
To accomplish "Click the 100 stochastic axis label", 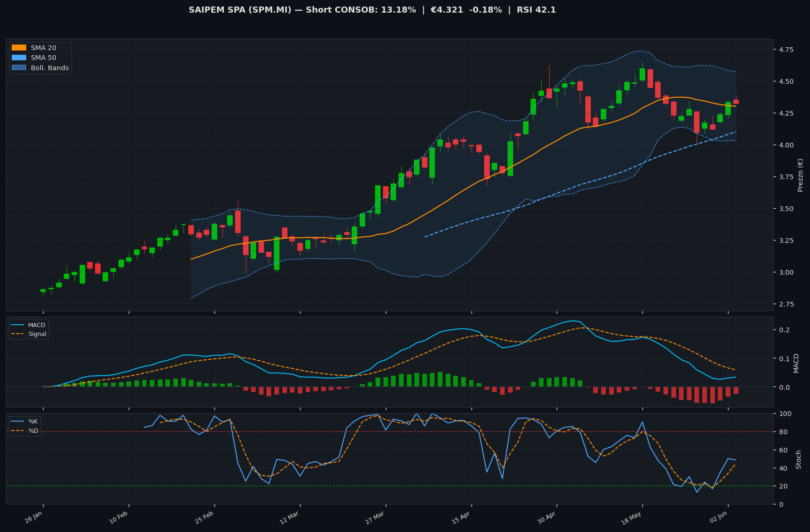I will (x=785, y=414).
